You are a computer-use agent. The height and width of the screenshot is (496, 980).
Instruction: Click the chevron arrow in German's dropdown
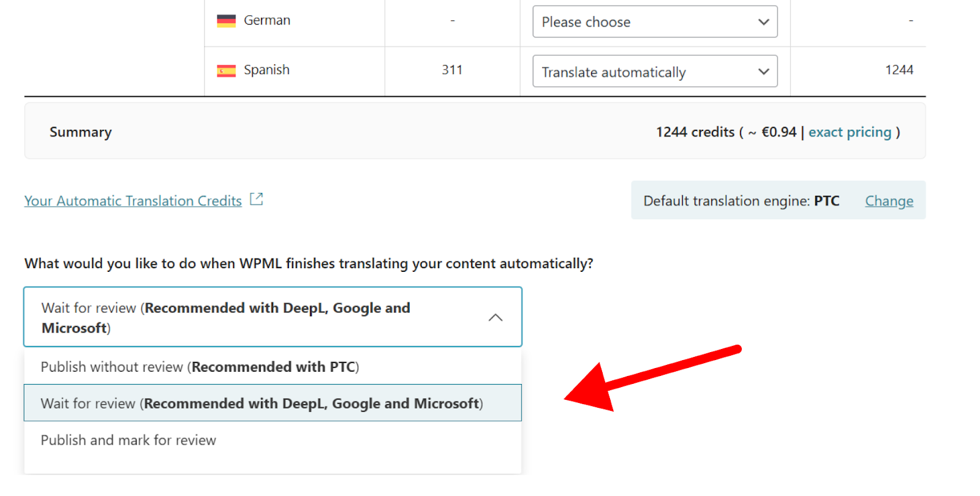pos(763,22)
